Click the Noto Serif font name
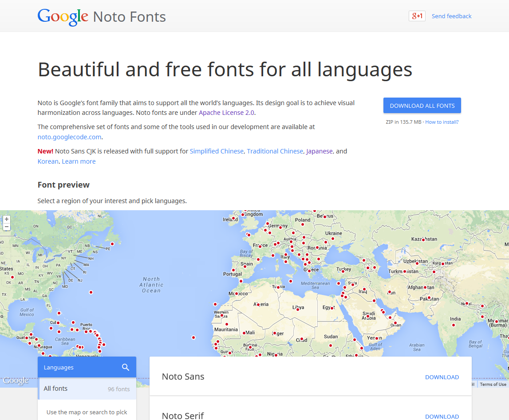 183,416
